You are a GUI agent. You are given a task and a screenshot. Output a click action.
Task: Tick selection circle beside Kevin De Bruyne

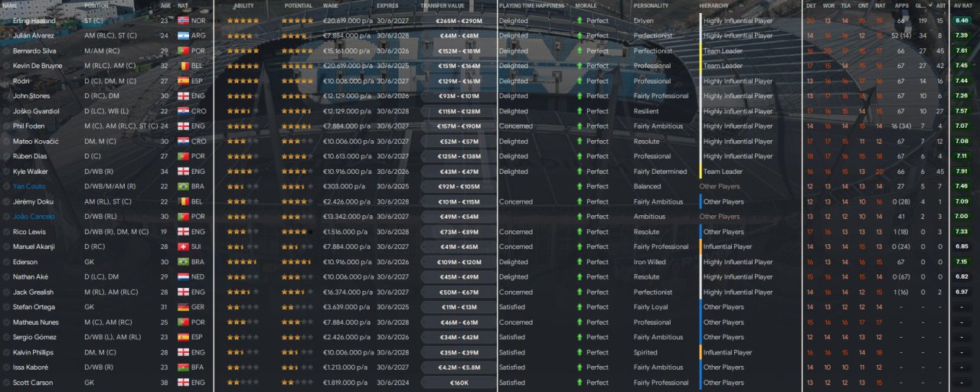coord(6,66)
